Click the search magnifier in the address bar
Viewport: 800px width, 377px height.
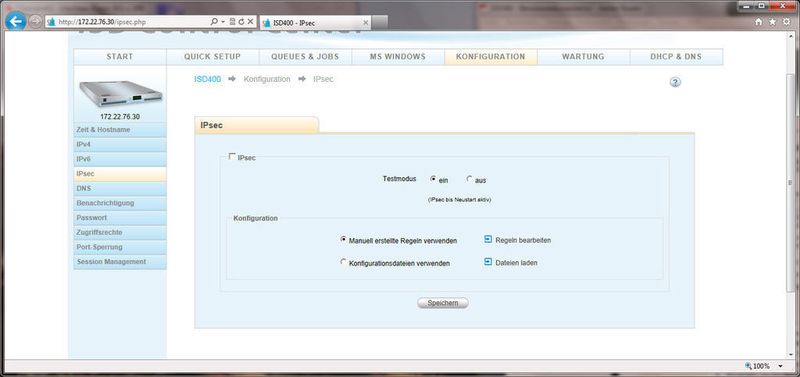[x=214, y=22]
